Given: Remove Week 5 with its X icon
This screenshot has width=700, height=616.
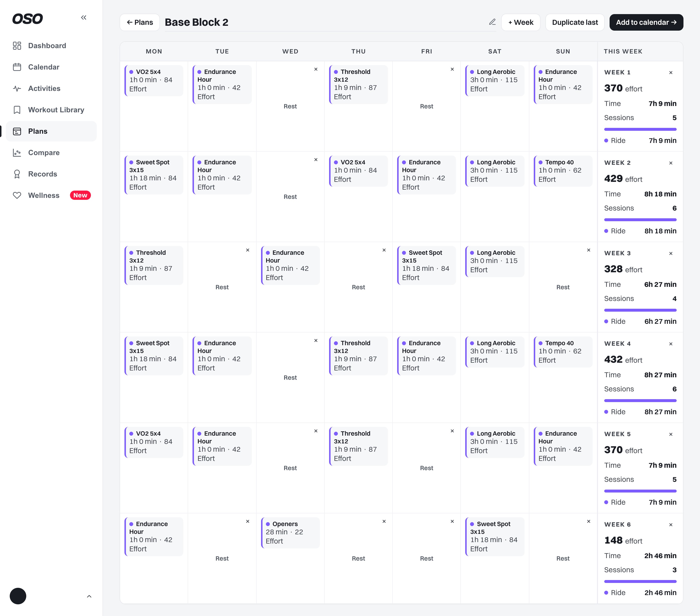Looking at the screenshot, I should point(671,434).
